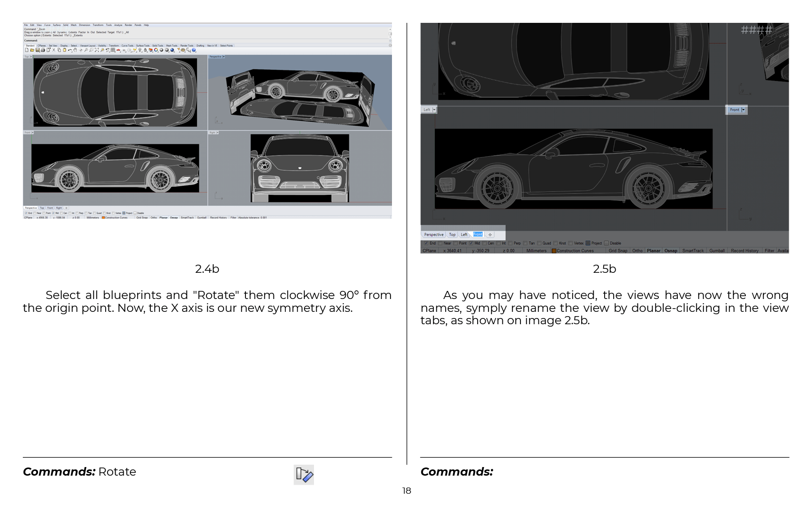Click the Save disk icon in toolbar

(x=38, y=50)
